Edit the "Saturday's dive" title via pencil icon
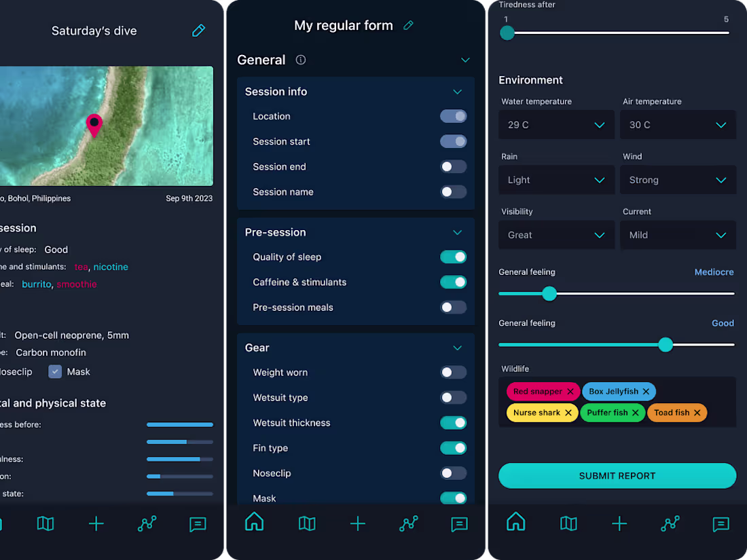Image resolution: width=747 pixels, height=560 pixels. (198, 31)
